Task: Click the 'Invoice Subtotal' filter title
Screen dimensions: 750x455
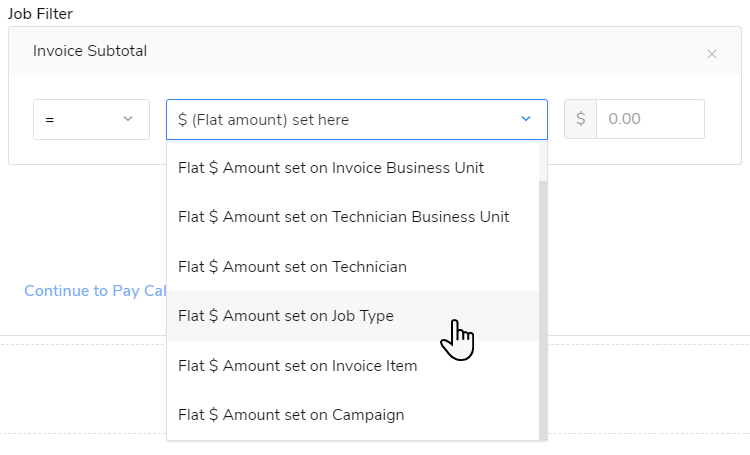Action: (90, 51)
